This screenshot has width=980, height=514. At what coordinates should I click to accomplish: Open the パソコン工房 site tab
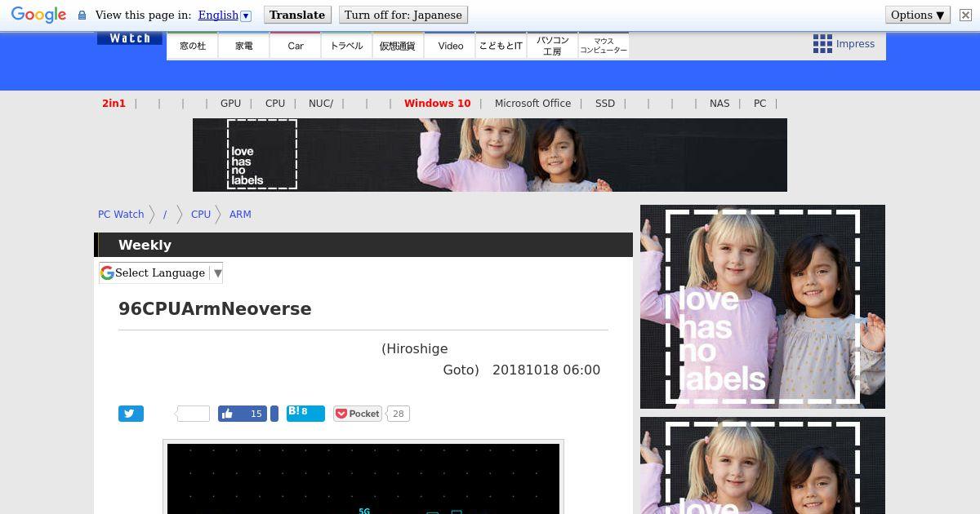pos(552,46)
